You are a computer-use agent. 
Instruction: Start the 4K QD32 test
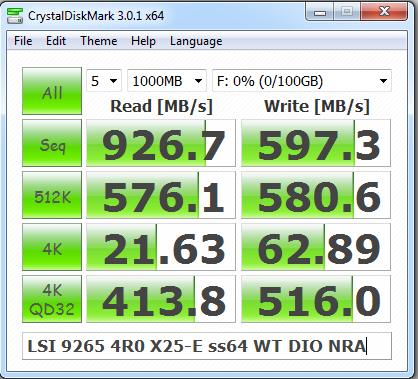point(52,299)
